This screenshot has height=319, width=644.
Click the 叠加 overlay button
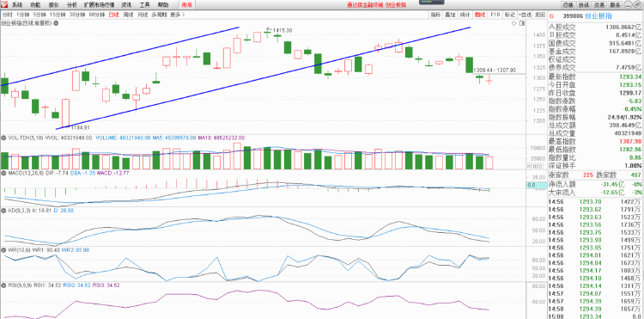click(450, 15)
